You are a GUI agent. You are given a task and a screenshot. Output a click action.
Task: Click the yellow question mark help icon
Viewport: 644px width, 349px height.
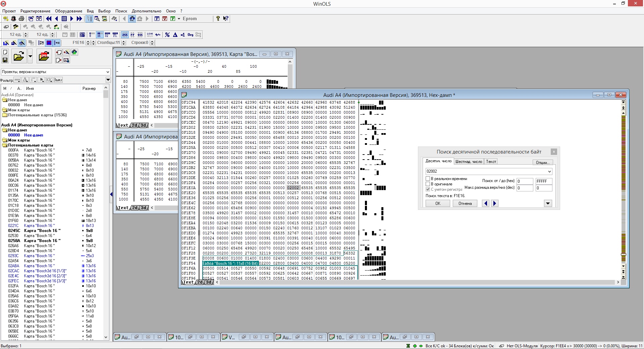coord(218,18)
